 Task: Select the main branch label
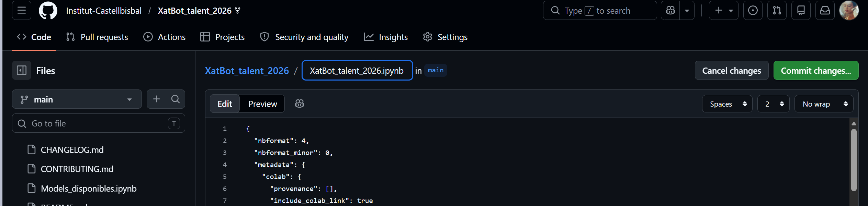click(x=436, y=70)
